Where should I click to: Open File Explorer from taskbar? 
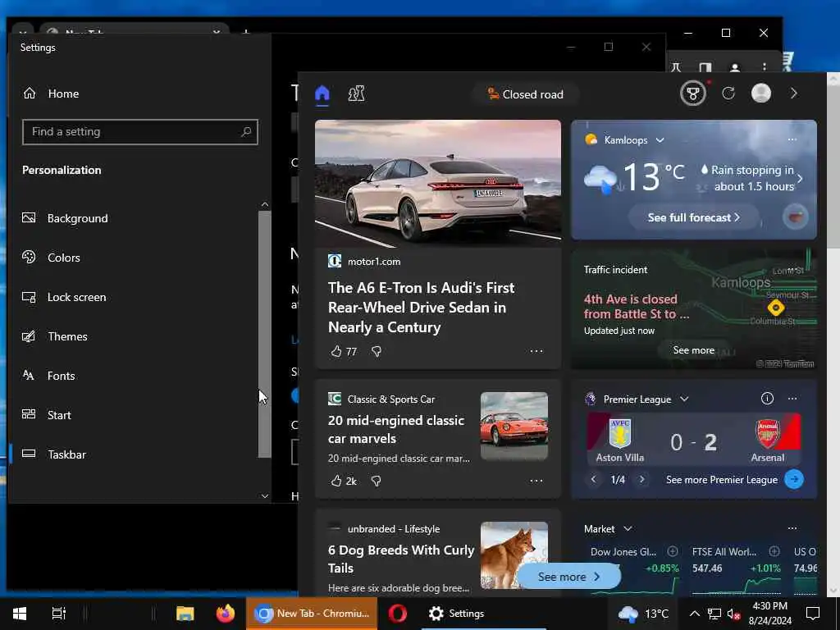pyautogui.click(x=185, y=614)
